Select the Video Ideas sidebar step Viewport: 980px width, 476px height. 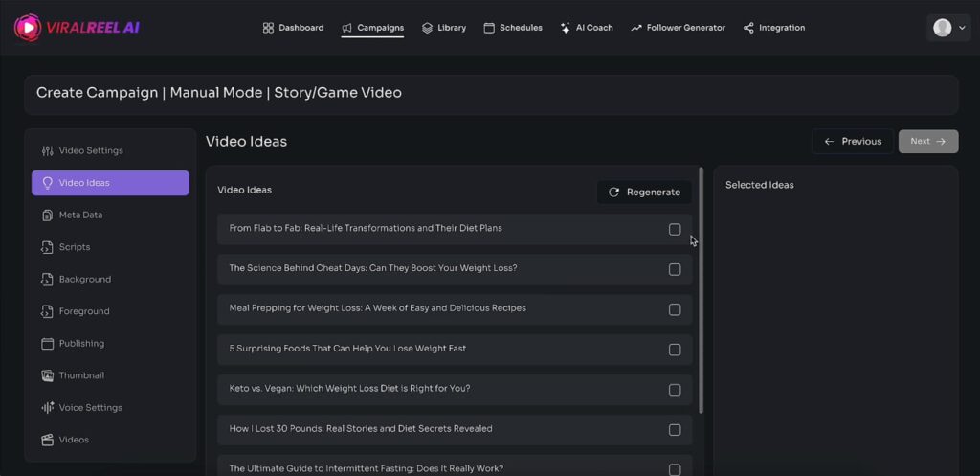click(x=110, y=183)
